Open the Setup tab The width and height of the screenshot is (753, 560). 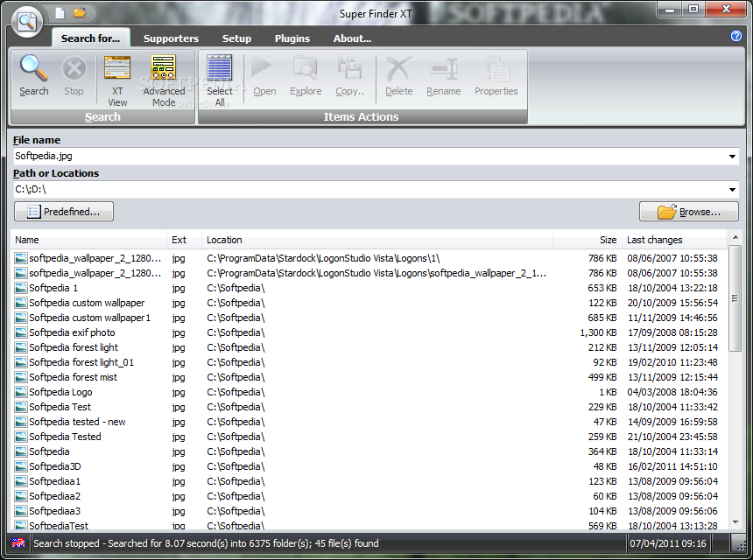[x=236, y=38]
